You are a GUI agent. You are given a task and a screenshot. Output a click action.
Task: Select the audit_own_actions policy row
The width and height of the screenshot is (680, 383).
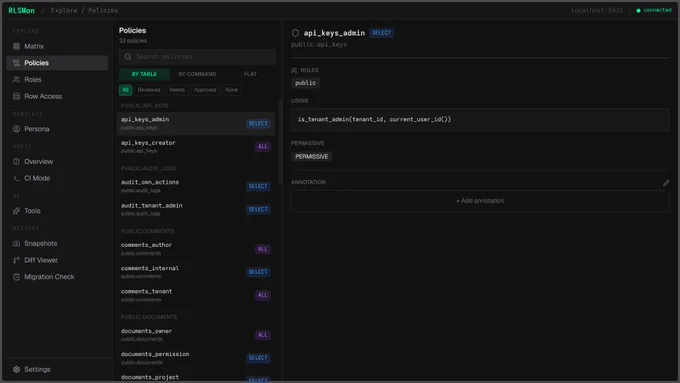click(196, 186)
